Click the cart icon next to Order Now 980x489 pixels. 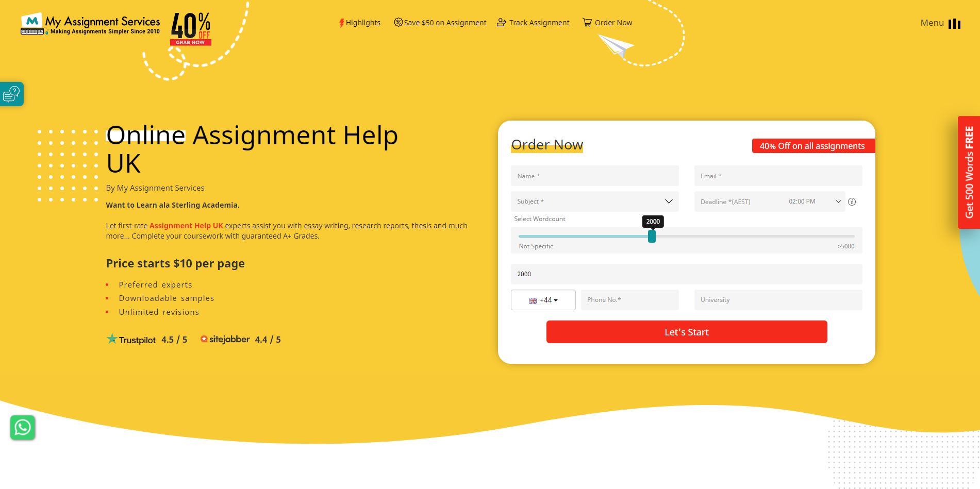click(587, 22)
